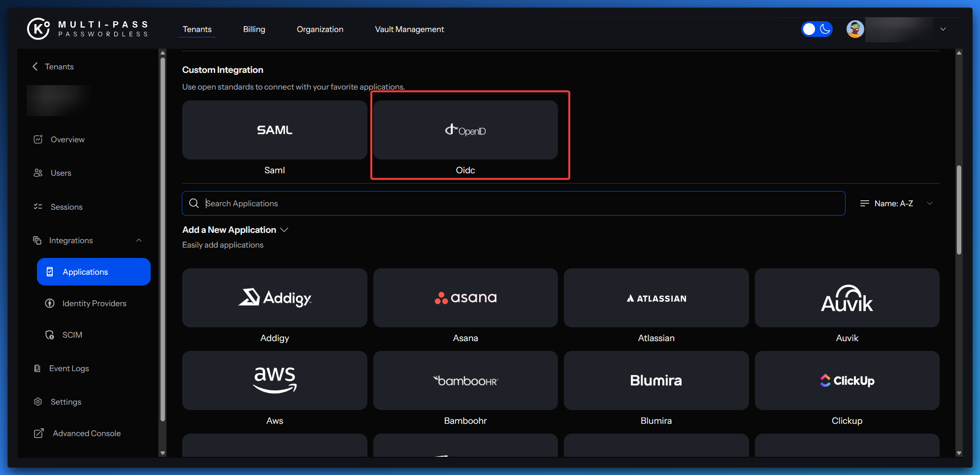Viewport: 980px width, 475px height.
Task: Click the Multi-Pass Passwordless logo
Action: [88, 29]
